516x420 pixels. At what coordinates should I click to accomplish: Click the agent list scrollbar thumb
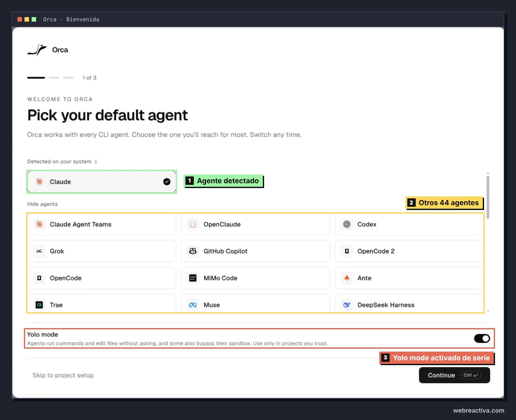(x=488, y=197)
